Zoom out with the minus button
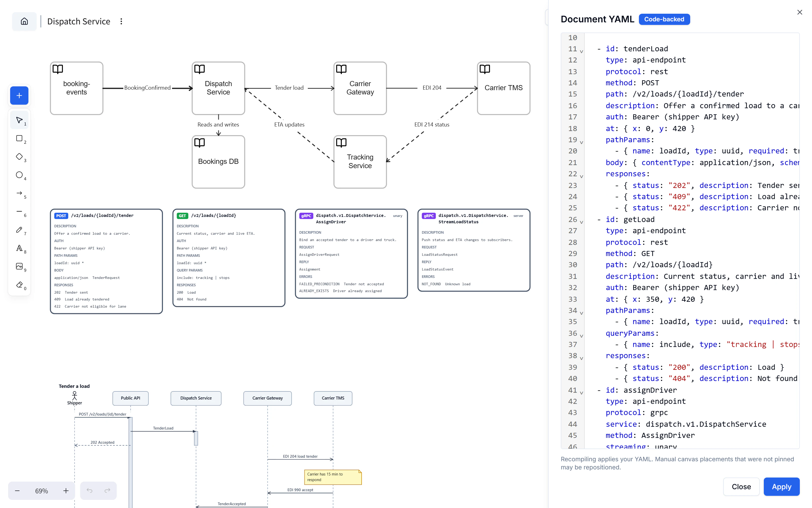The height and width of the screenshot is (508, 812). (x=17, y=491)
